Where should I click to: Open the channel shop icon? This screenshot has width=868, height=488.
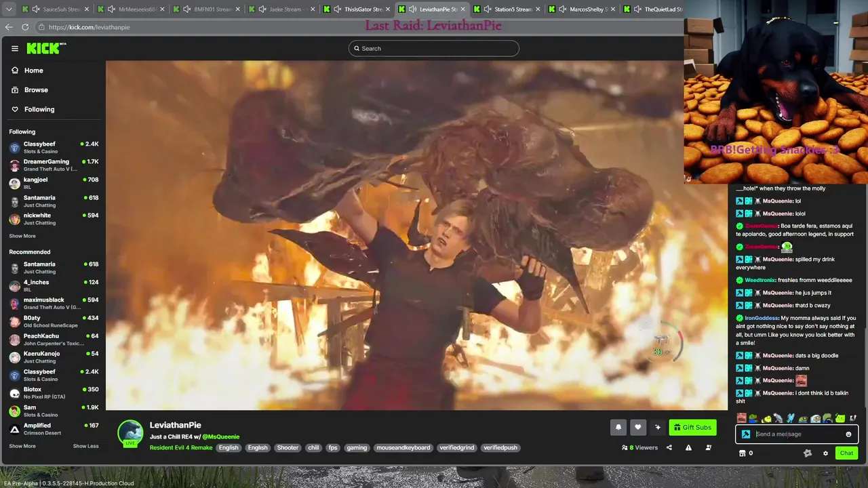pos(742,453)
